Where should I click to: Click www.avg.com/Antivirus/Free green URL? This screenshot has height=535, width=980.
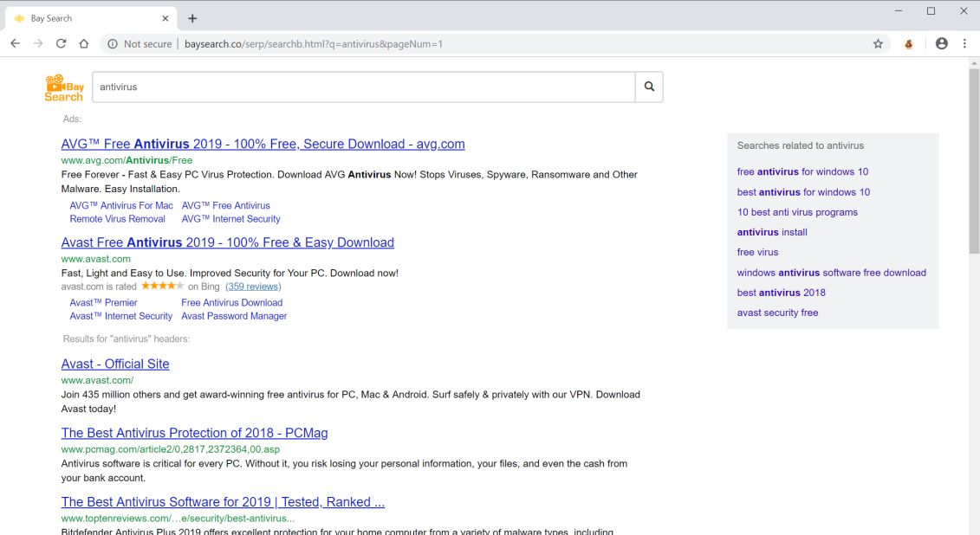point(127,160)
